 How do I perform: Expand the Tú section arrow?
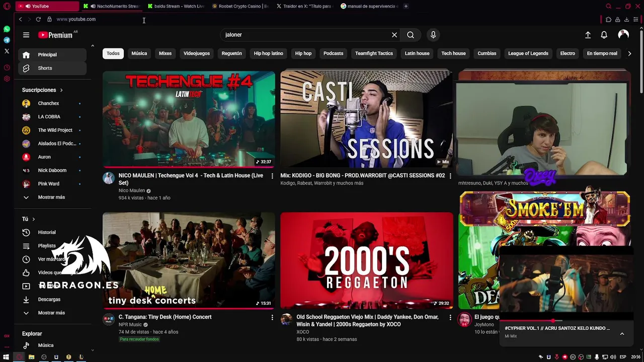(x=34, y=219)
